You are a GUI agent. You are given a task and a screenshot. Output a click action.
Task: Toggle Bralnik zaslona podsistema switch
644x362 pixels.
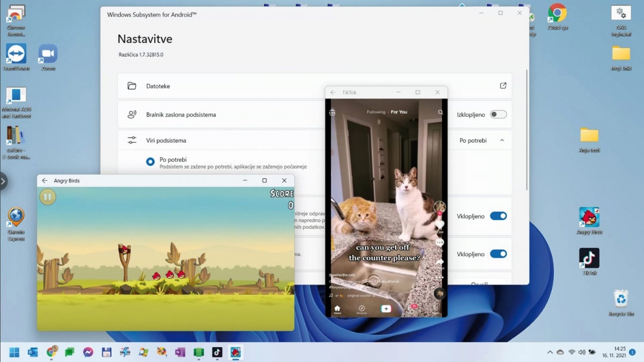pyautogui.click(x=498, y=114)
